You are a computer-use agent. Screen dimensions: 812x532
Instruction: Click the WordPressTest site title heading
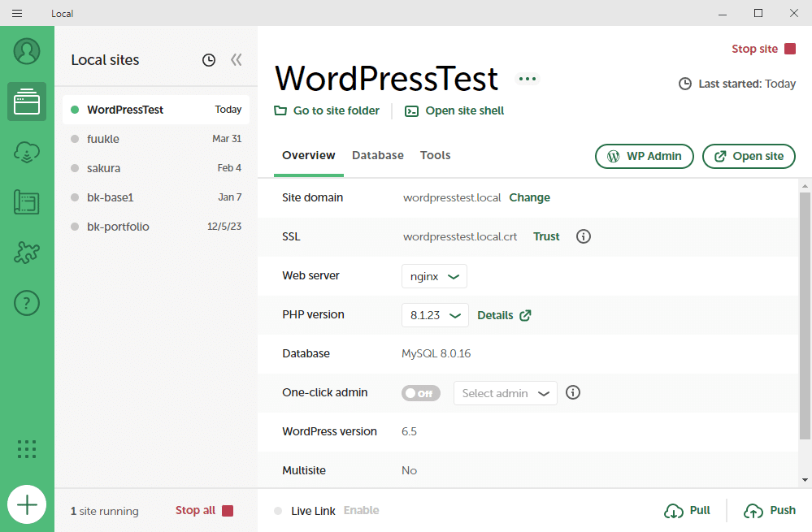(386, 78)
